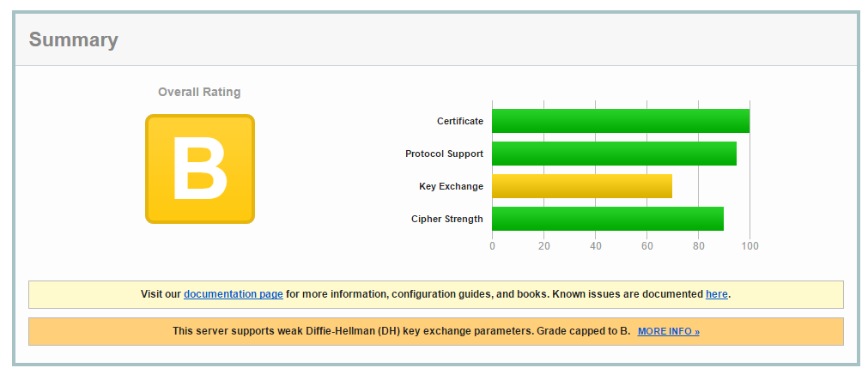Click the 100 axis value
Screen dimensions: 868x374
pyautogui.click(x=750, y=246)
